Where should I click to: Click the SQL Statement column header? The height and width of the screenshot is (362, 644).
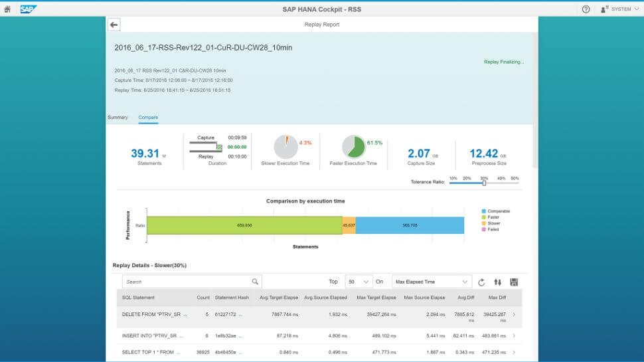pyautogui.click(x=138, y=298)
